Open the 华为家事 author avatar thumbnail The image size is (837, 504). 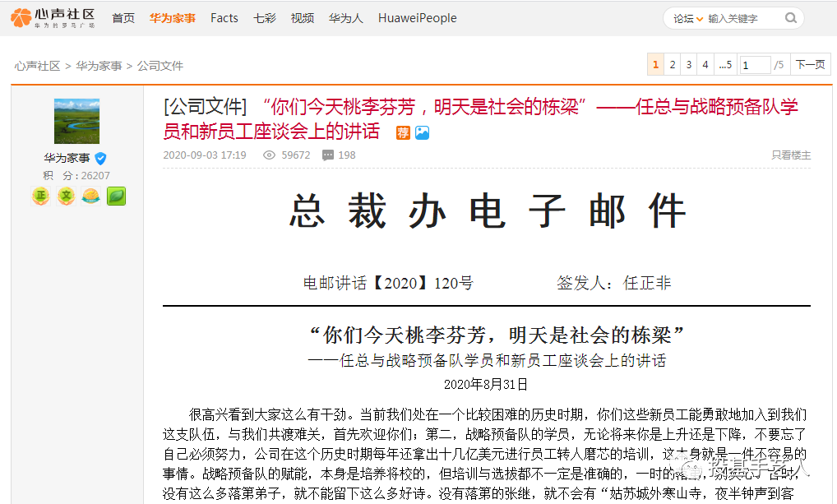76,121
